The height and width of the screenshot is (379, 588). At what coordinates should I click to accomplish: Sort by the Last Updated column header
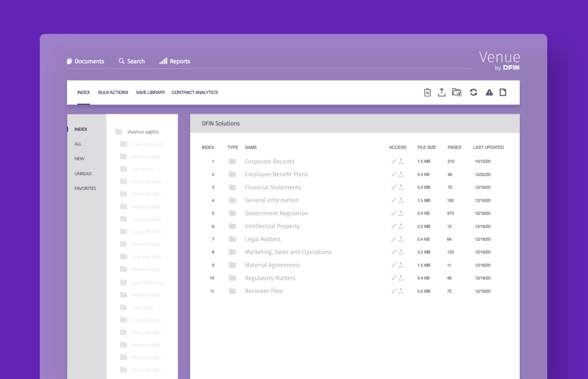(488, 147)
